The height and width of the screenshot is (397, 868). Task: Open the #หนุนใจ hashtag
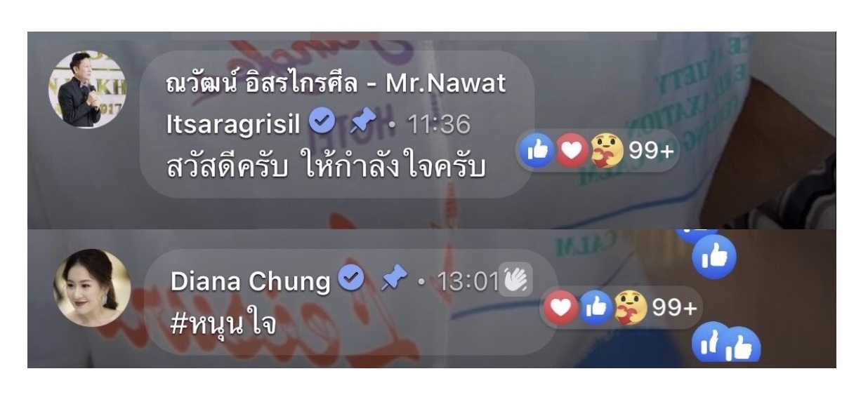click(223, 323)
